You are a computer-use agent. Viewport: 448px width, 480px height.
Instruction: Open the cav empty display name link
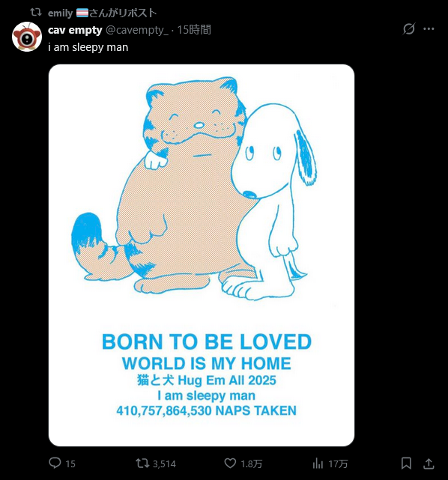[75, 30]
